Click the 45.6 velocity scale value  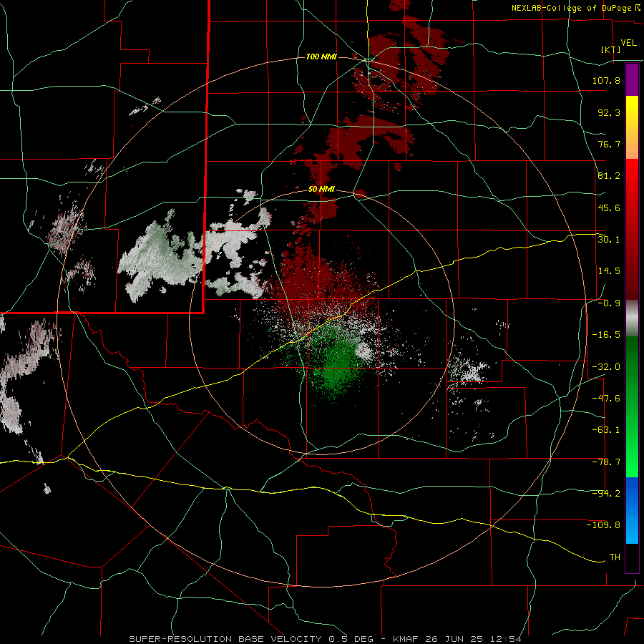[609, 208]
